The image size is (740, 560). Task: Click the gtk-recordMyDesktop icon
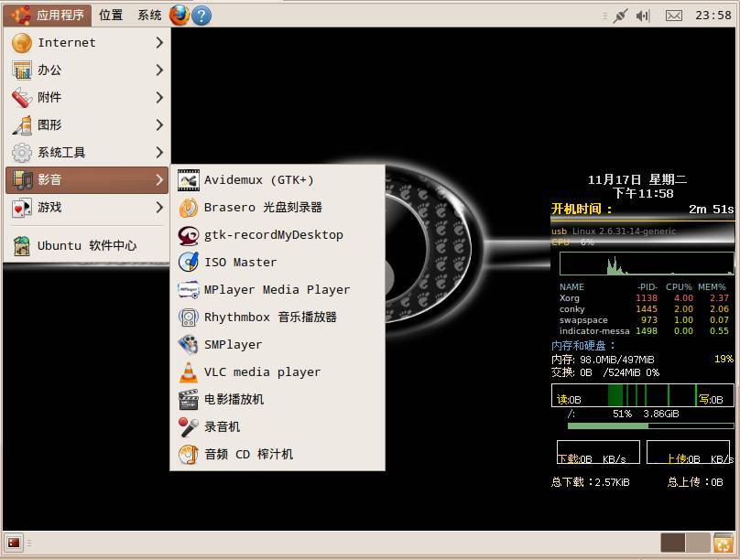pos(189,235)
